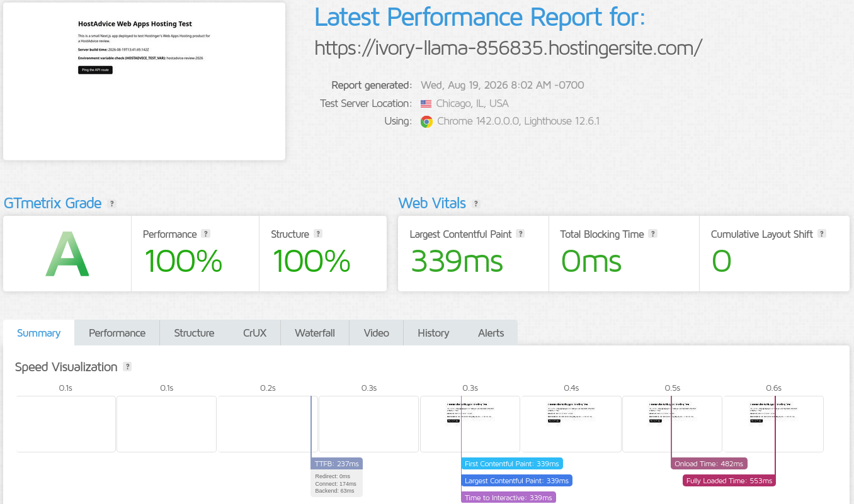Screen dimensions: 854x504
Task: Show help for Total Blocking Time
Action: (653, 233)
